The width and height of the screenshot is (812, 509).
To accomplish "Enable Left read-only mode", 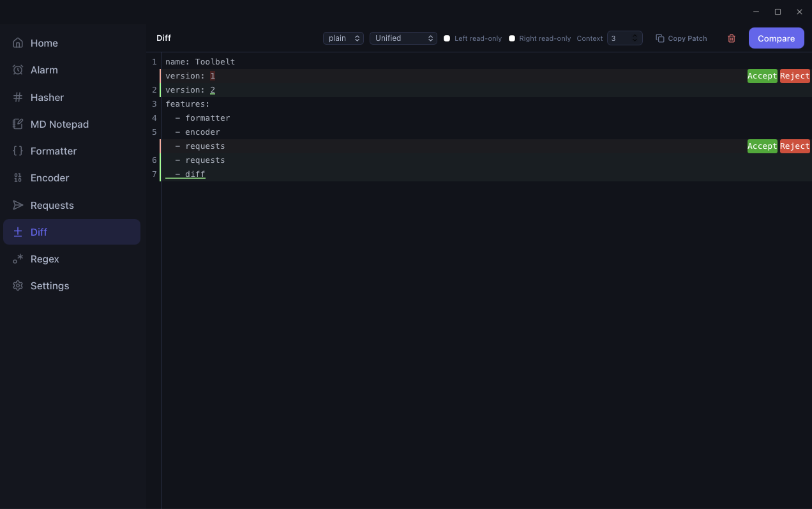I will (447, 38).
